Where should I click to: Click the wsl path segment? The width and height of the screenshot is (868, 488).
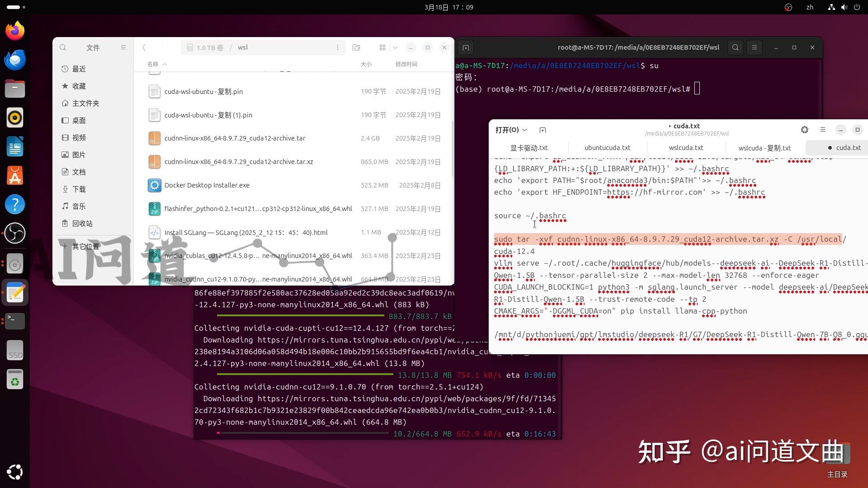pyautogui.click(x=243, y=47)
